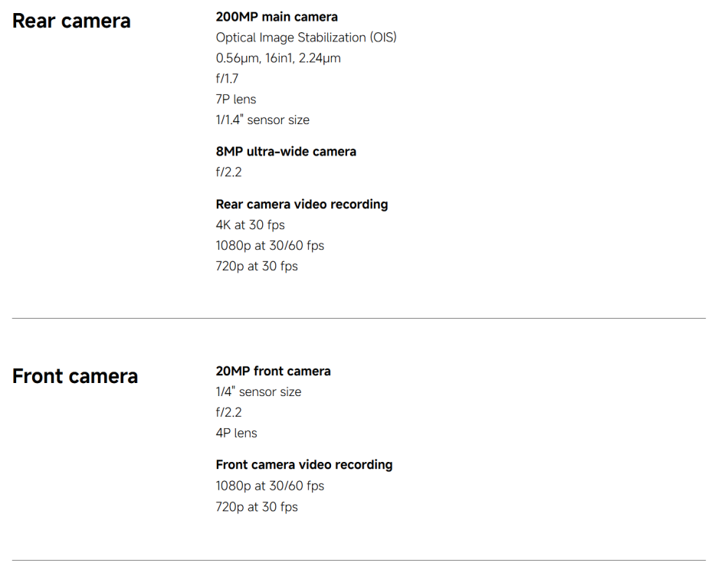The height and width of the screenshot is (573, 728).
Task: Click the 1/1.4" sensor size text
Action: point(263,120)
